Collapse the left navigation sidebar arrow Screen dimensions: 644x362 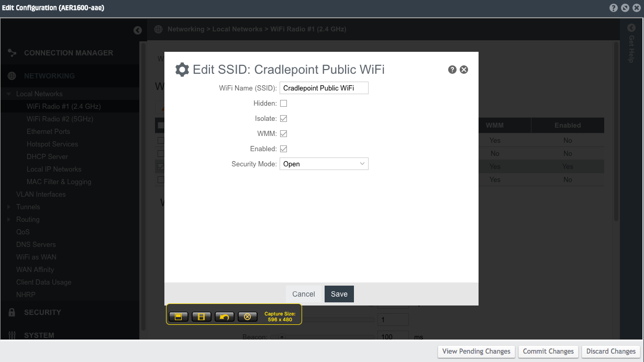[138, 30]
